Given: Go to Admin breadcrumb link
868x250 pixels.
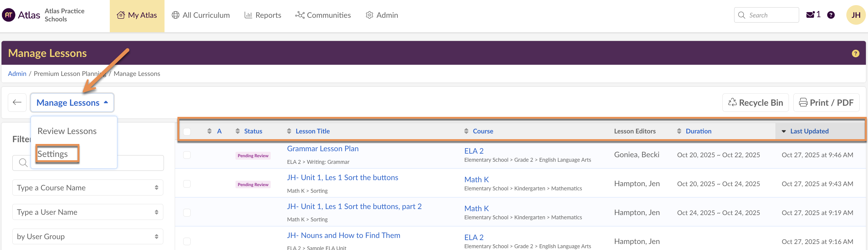Looking at the screenshot, I should [x=17, y=74].
